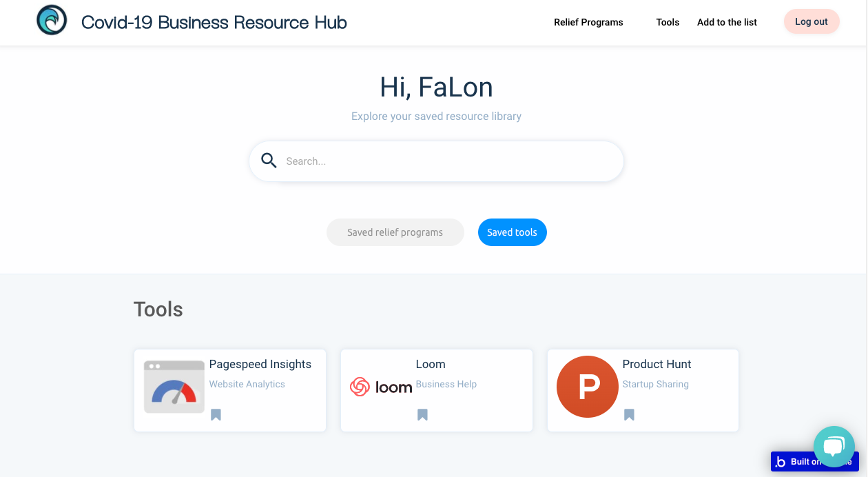This screenshot has height=477, width=868.
Task: Open the Product Hunt card title
Action: 657,364
